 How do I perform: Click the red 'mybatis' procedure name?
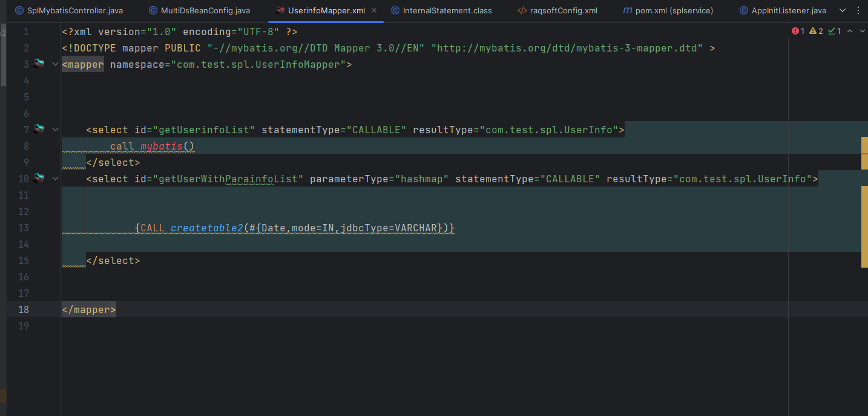point(162,147)
